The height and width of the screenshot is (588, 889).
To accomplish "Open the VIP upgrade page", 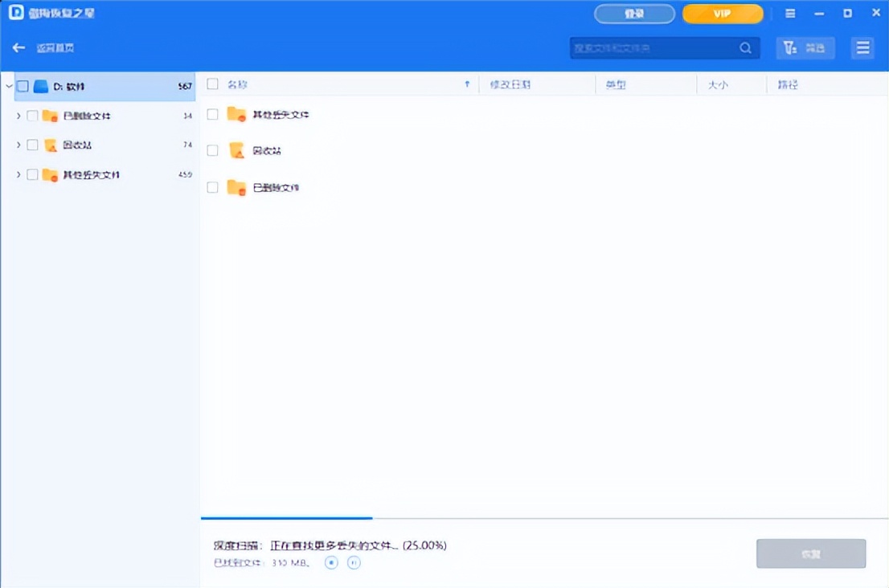I will click(721, 14).
